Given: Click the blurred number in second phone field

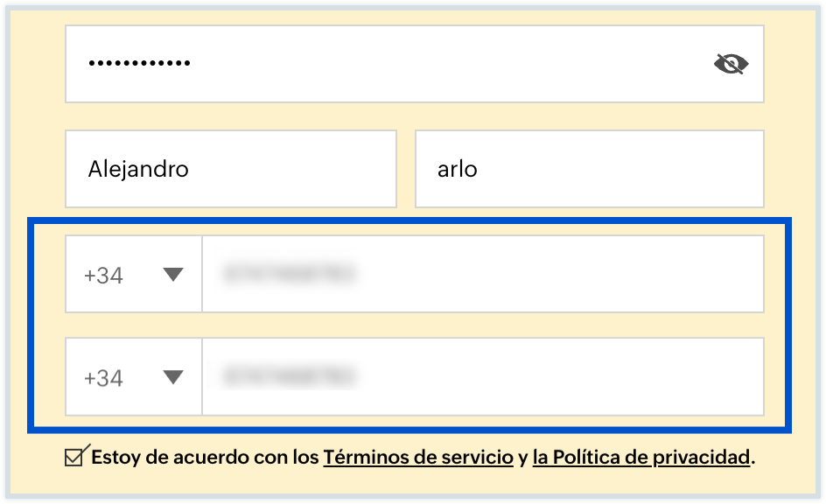Looking at the screenshot, I should [x=289, y=377].
